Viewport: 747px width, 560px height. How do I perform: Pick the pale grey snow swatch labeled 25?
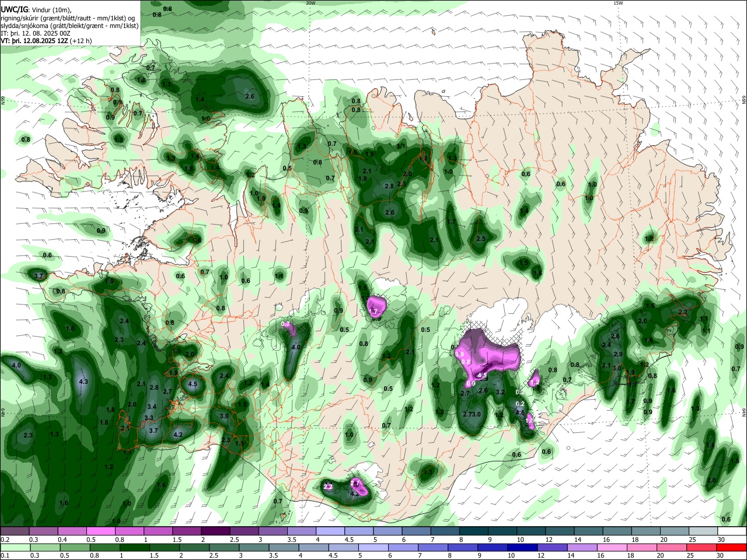[x=704, y=531]
